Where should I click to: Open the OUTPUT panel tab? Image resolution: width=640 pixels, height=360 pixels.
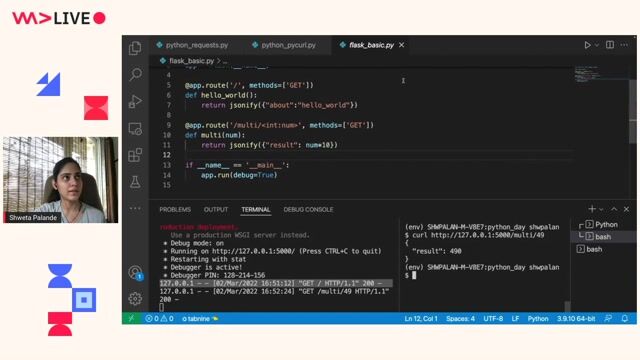pyautogui.click(x=216, y=209)
